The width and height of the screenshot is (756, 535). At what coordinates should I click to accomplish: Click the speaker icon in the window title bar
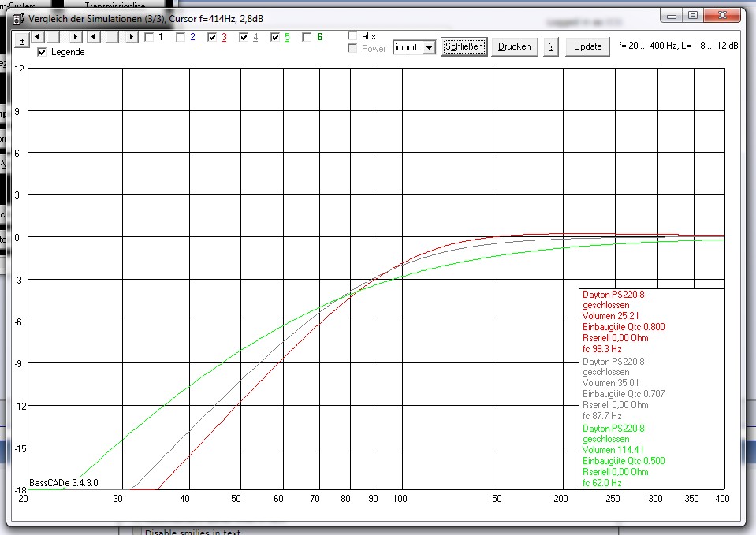pos(19,19)
